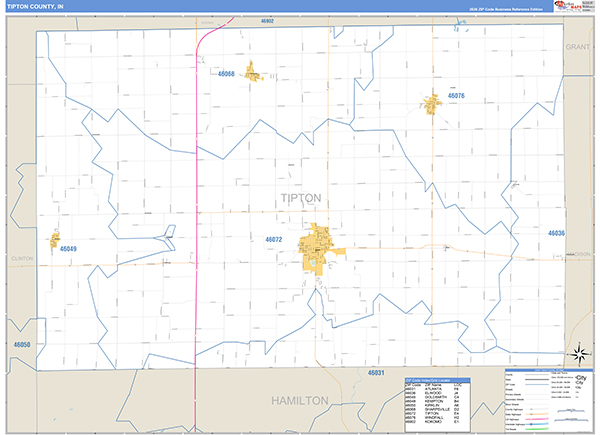Click the Toll Roads green line in legend
Viewport: 600px width, 435px height.
click(536, 429)
